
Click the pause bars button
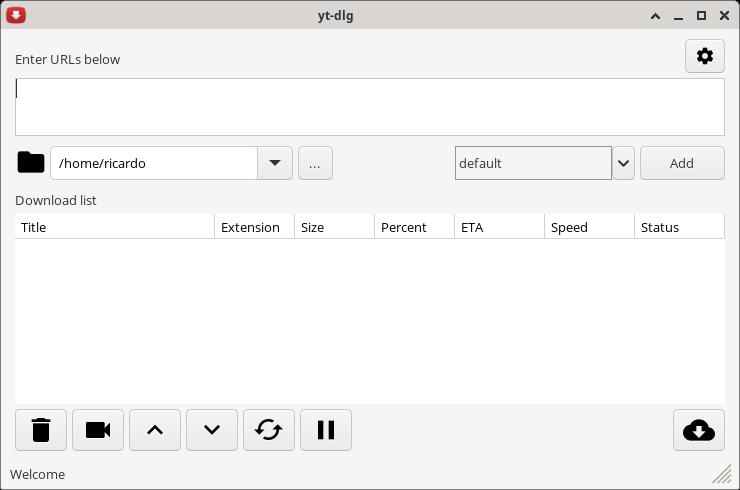coord(326,430)
